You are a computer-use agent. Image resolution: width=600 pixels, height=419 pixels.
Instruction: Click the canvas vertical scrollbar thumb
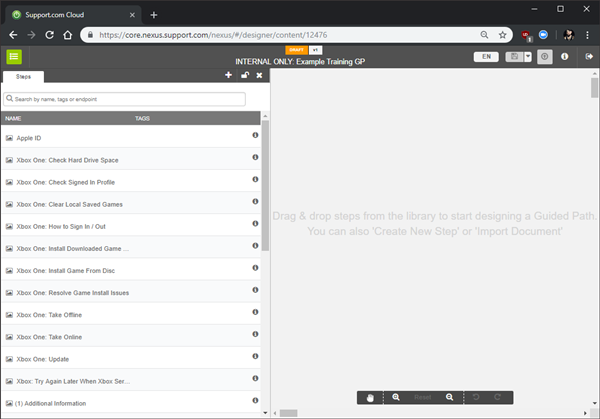click(x=594, y=88)
